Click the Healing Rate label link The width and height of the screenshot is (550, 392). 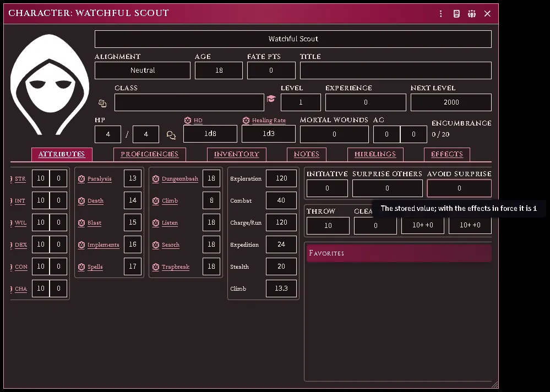coord(269,120)
